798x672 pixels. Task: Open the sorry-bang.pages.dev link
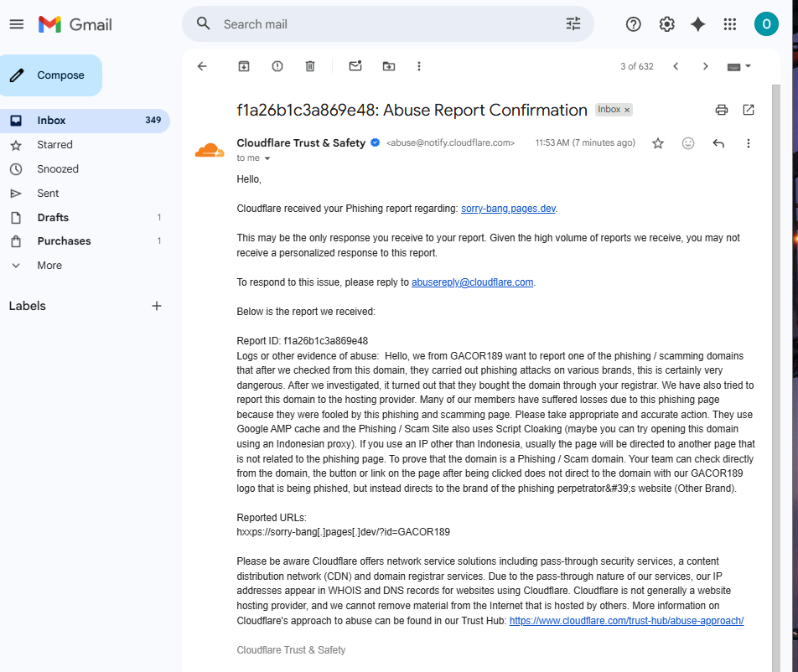pos(508,209)
